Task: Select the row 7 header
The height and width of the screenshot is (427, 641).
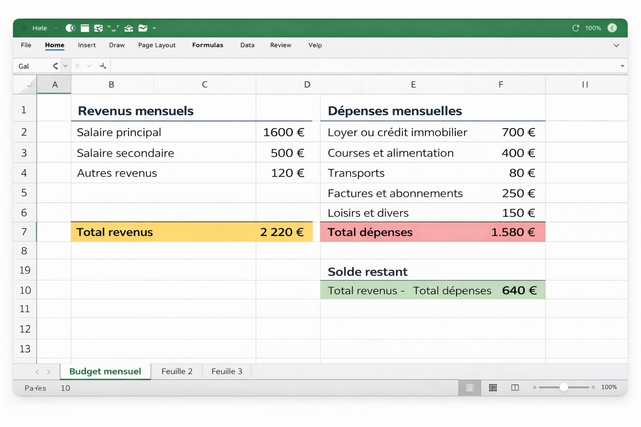Action: (24, 232)
